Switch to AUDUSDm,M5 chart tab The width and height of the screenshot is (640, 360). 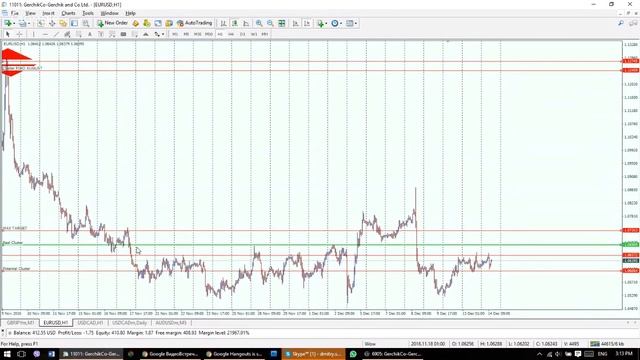click(x=171, y=323)
